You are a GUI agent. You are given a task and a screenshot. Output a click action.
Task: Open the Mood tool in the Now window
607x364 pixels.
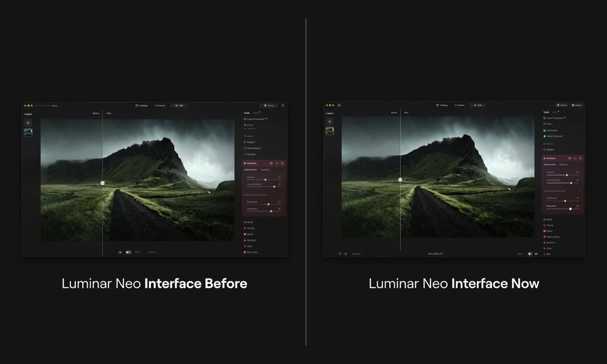click(x=548, y=219)
